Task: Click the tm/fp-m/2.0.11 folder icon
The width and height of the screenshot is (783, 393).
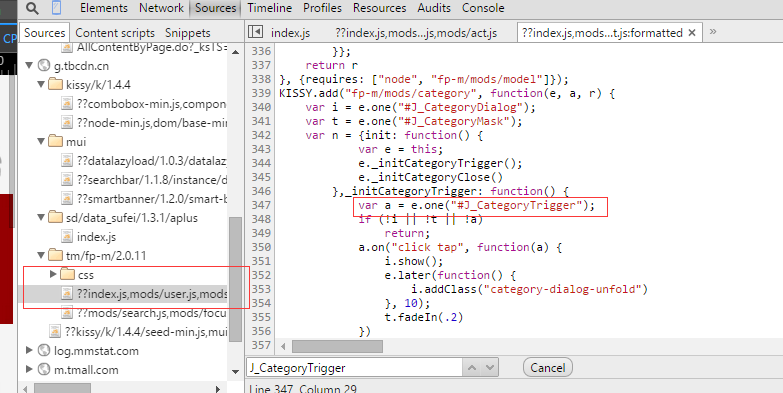Action: click(55, 256)
